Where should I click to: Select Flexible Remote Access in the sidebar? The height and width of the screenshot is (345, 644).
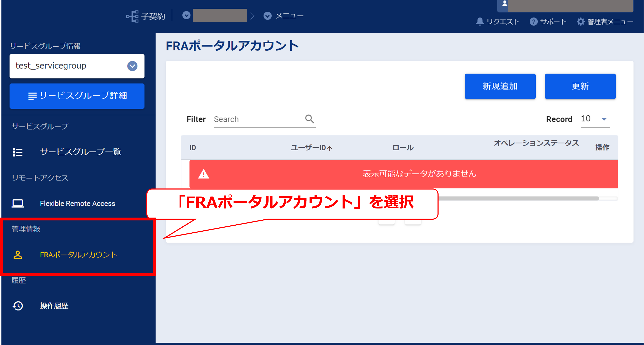(x=77, y=203)
